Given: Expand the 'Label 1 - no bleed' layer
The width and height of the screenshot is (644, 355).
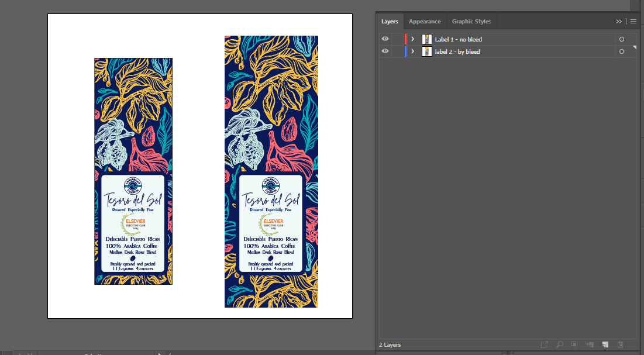Looking at the screenshot, I should pyautogui.click(x=413, y=39).
